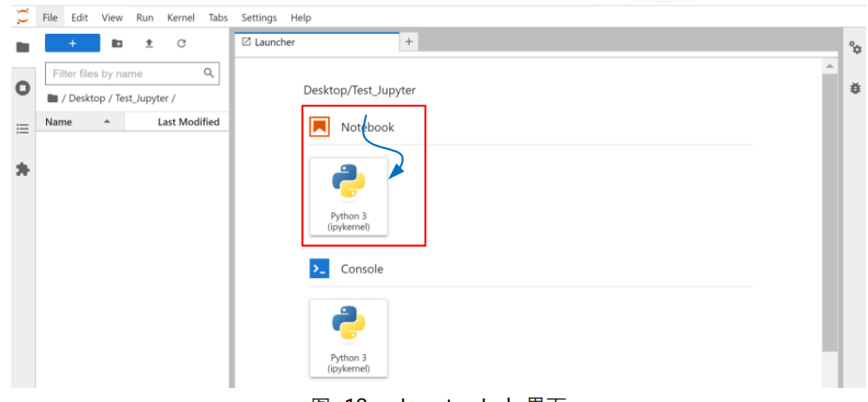The height and width of the screenshot is (402, 868).
Task: Click the orange Notebook section icon
Action: point(320,126)
